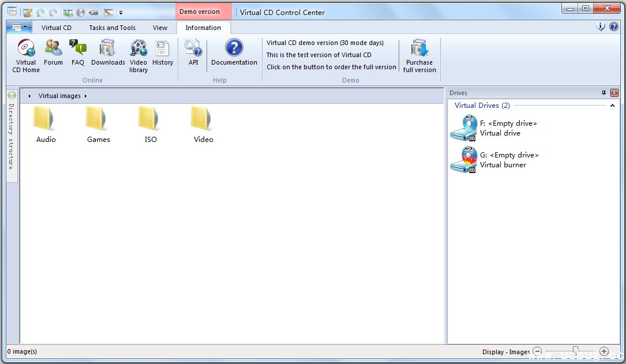This screenshot has height=364, width=626.
Task: Click the zoom-in plus button in status bar
Action: coord(604,351)
